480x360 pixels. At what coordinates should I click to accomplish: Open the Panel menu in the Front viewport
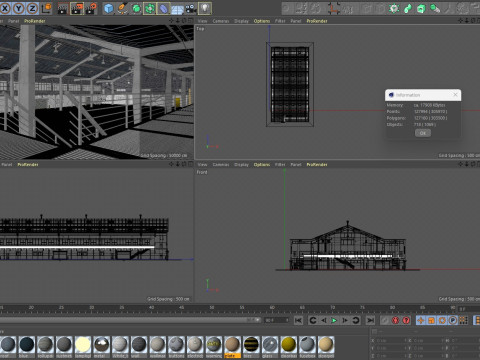(296, 164)
